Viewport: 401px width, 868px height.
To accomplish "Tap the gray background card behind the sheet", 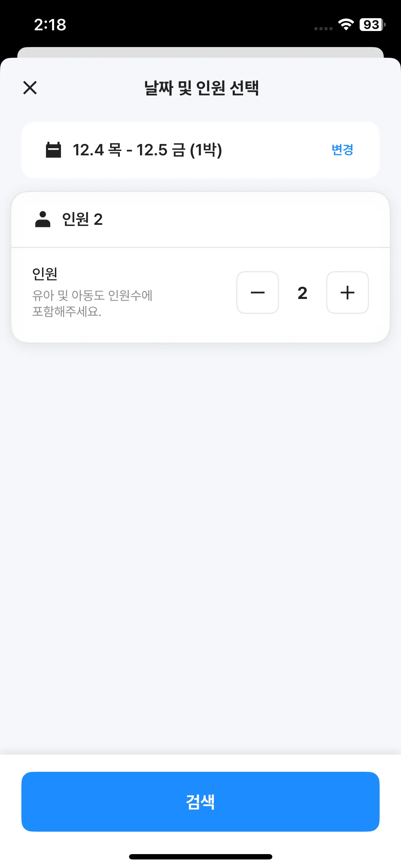I will point(200,52).
